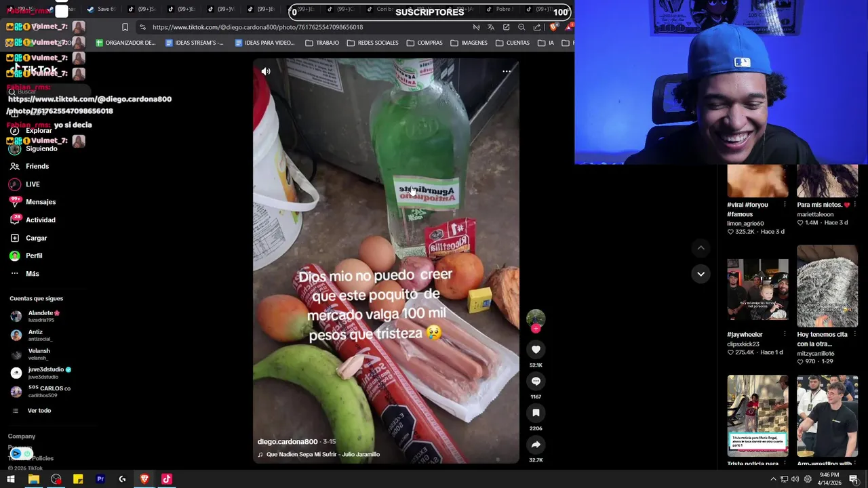Open followed account Velansh
Image resolution: width=868 pixels, height=488 pixels.
[x=31, y=354]
